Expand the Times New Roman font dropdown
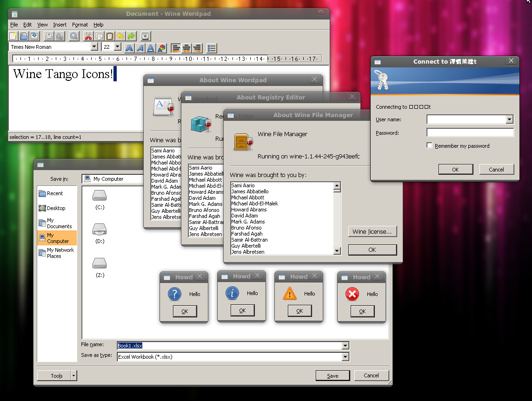This screenshot has width=532, height=401. 94,47
